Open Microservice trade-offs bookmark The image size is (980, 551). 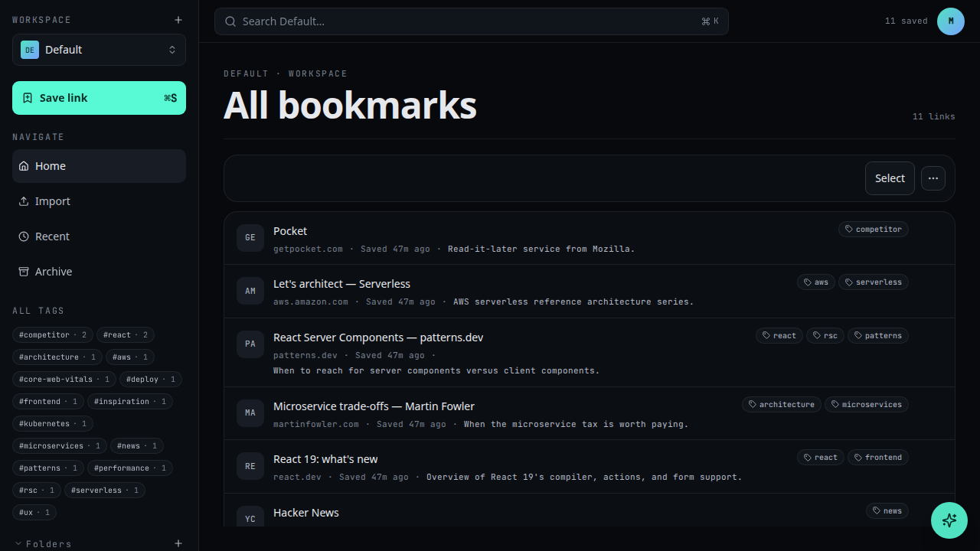pos(374,406)
